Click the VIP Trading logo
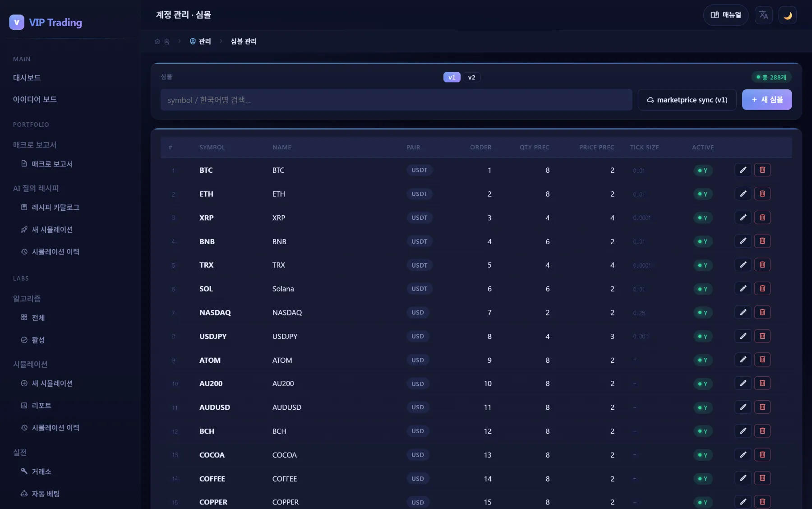This screenshot has height=509, width=812. coord(46,22)
